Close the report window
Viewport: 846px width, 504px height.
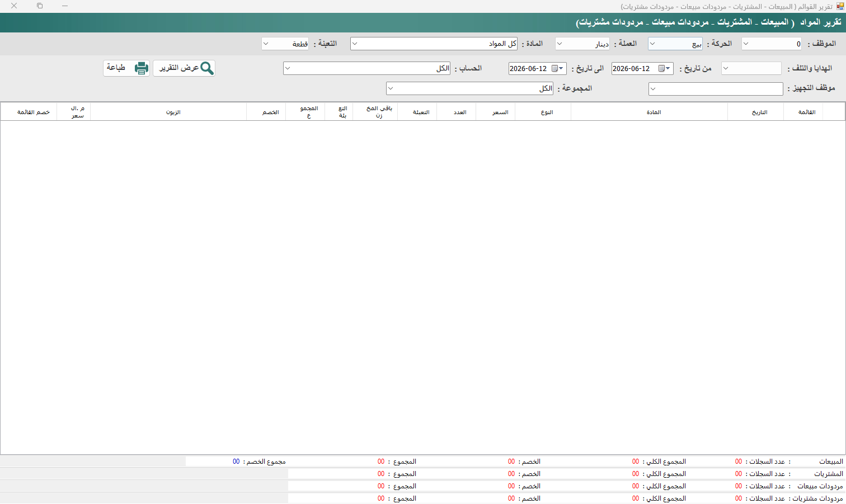click(x=14, y=6)
